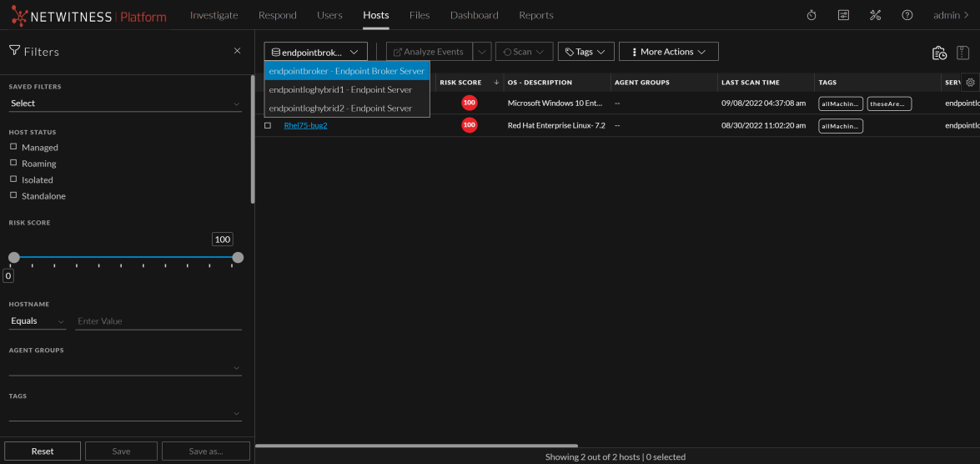Select the Rhel75-bug2 row checkbox
Image resolution: width=980 pixels, height=464 pixels.
click(268, 126)
